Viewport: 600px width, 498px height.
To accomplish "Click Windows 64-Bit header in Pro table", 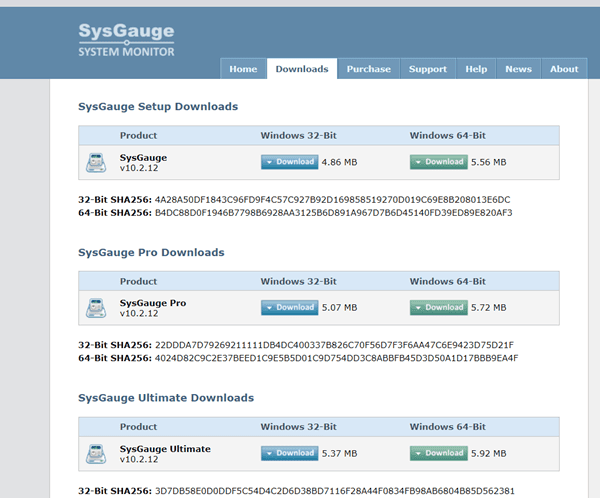I will tap(448, 281).
